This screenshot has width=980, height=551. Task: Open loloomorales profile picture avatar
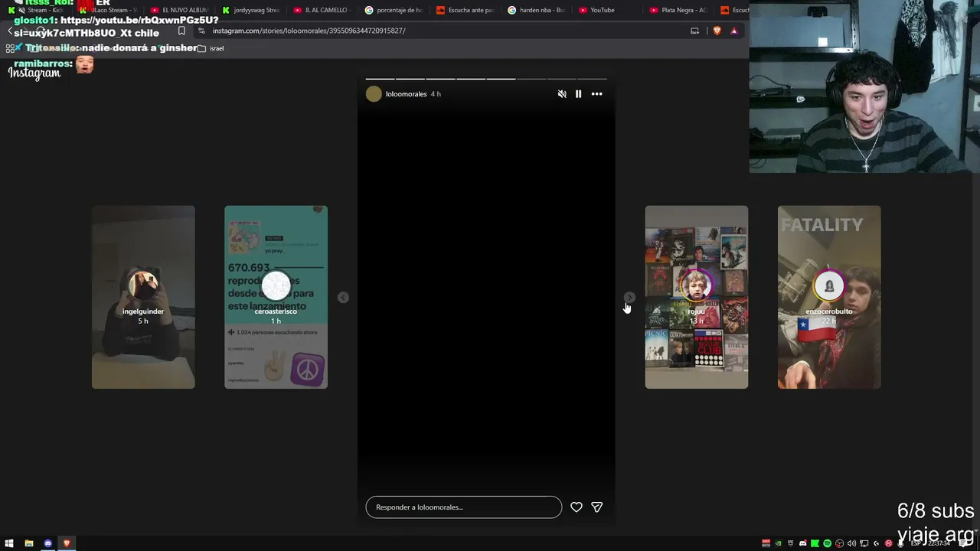374,94
